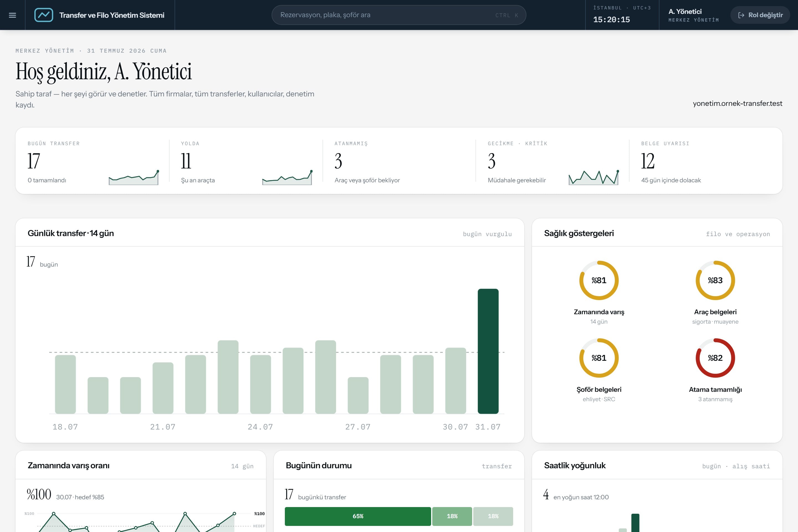Click the Zamanında varış oranı heading
Image resolution: width=798 pixels, height=532 pixels.
(68, 465)
